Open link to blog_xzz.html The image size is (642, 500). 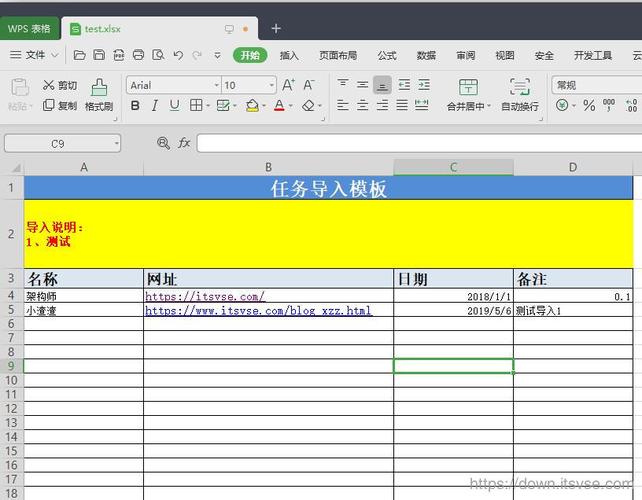tap(258, 310)
